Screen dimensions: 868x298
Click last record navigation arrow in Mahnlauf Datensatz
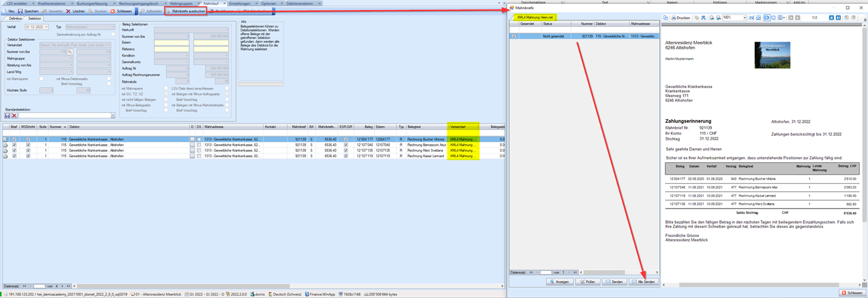click(68, 286)
